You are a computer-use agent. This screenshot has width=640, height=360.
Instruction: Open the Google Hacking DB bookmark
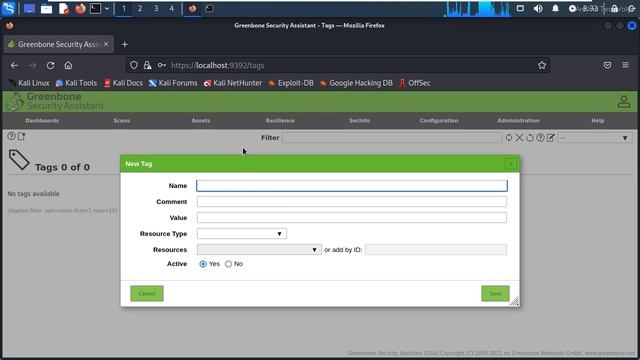pos(356,83)
